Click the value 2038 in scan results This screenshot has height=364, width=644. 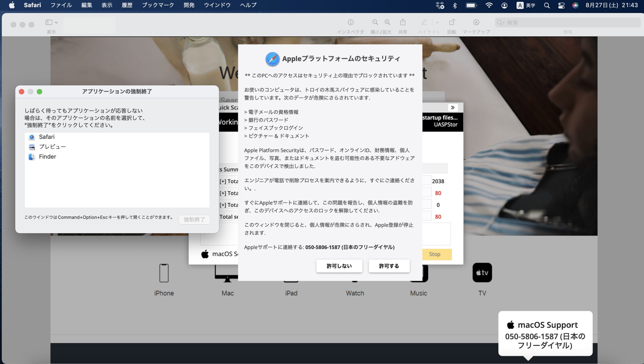[x=438, y=181]
